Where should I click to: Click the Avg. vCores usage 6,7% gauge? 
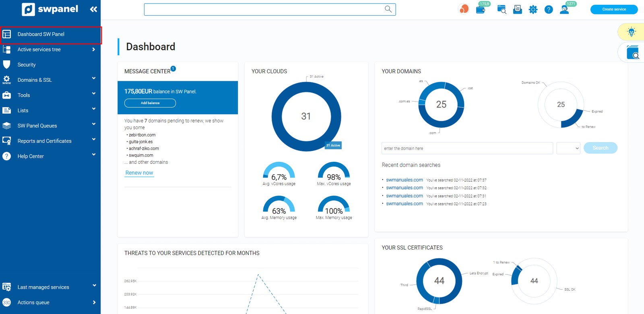pos(279,174)
